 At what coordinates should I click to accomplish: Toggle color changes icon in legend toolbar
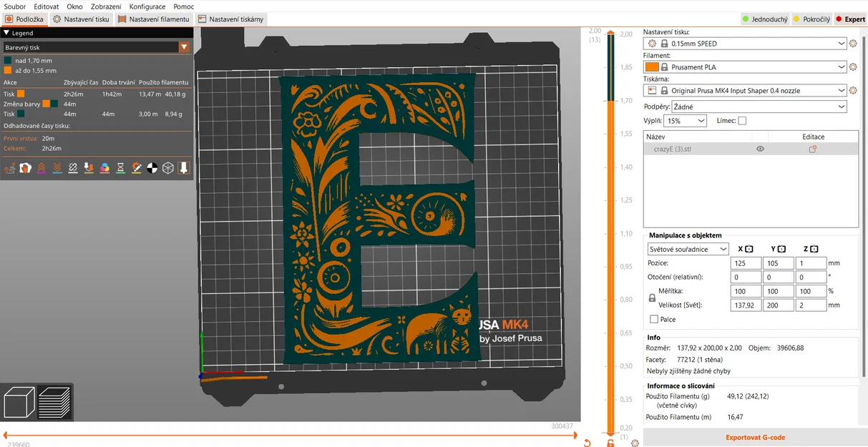click(x=104, y=168)
